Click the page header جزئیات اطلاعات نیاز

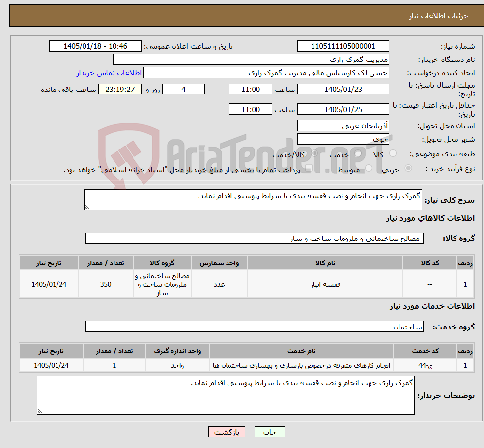click(x=439, y=16)
